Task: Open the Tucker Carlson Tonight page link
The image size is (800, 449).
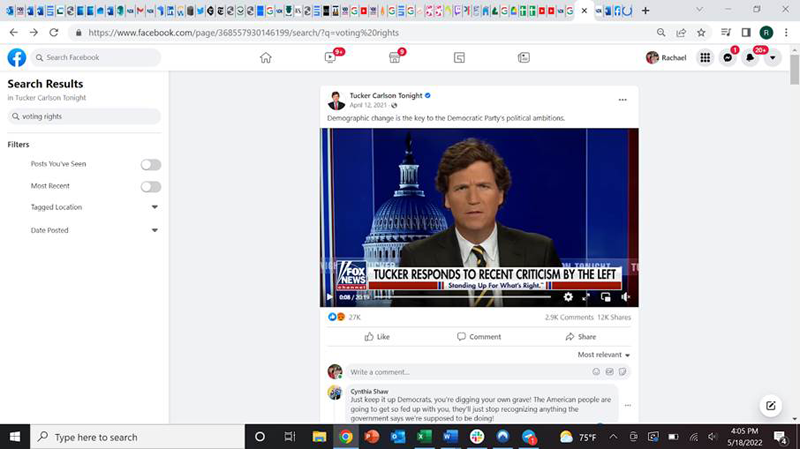Action: (x=386, y=95)
